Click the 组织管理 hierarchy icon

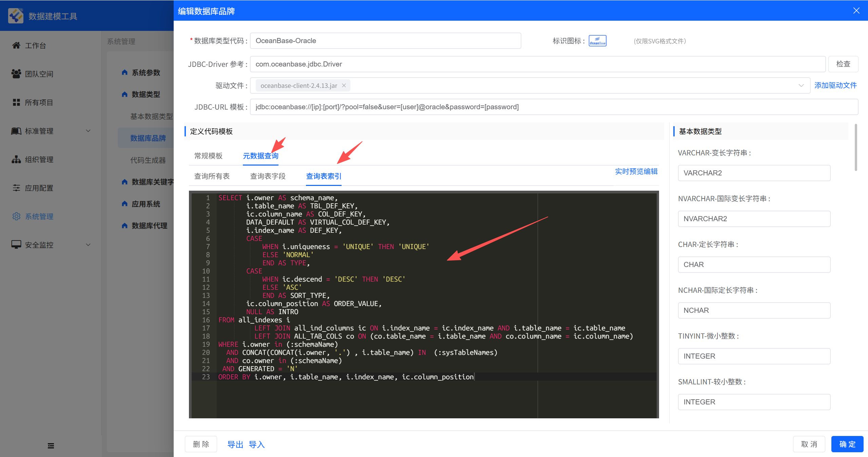coord(16,159)
